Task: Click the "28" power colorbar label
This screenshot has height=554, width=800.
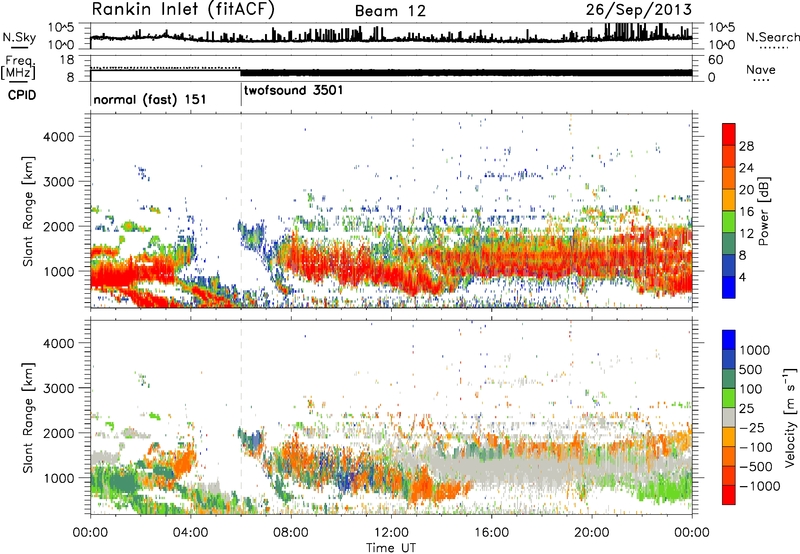Action: point(746,146)
